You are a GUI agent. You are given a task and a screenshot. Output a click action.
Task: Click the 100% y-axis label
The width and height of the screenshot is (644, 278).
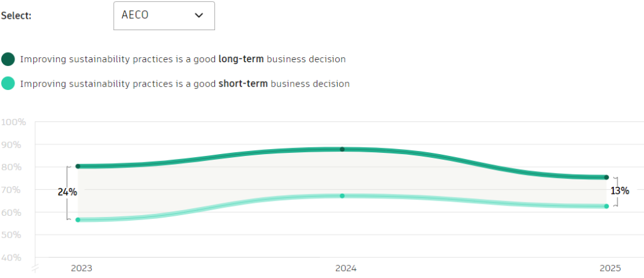[13, 122]
